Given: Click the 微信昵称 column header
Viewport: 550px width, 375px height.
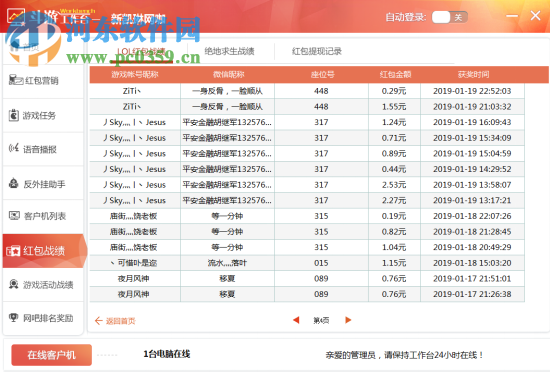Looking at the screenshot, I should (x=228, y=74).
